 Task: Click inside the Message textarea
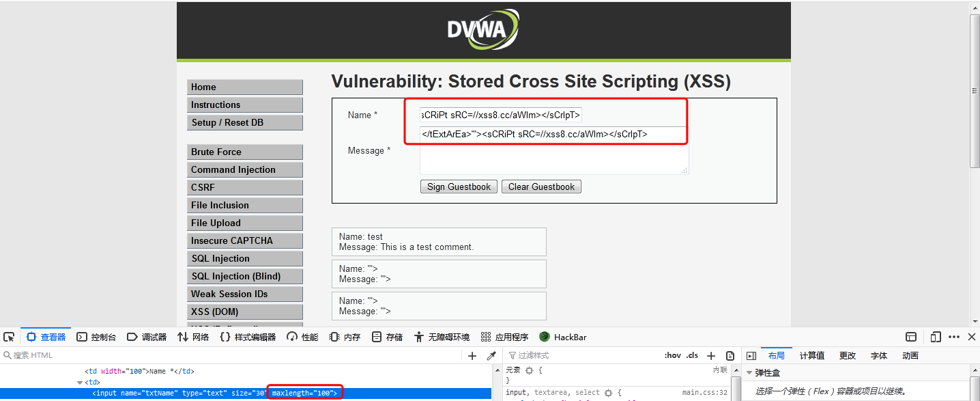tap(554, 150)
